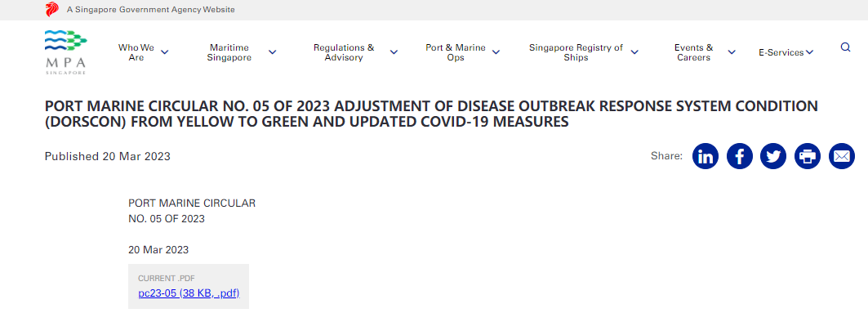Open the Regulations & Advisory menu item
The image size is (868, 313).
pyautogui.click(x=344, y=52)
